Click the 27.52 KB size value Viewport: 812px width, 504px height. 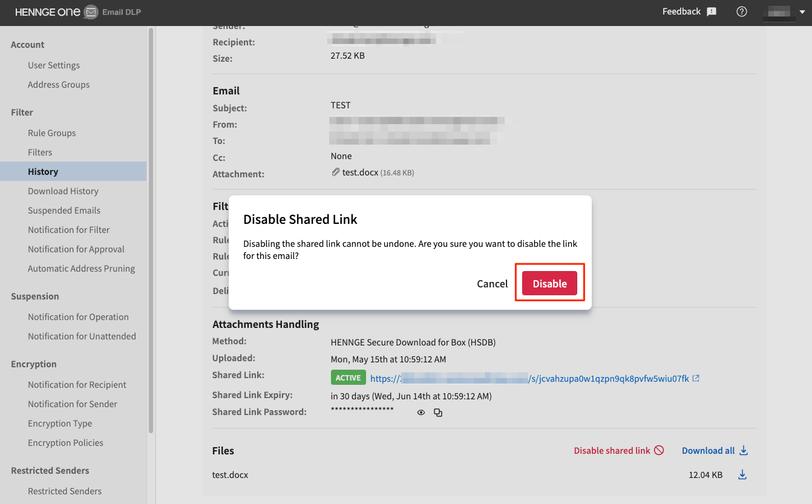point(348,56)
